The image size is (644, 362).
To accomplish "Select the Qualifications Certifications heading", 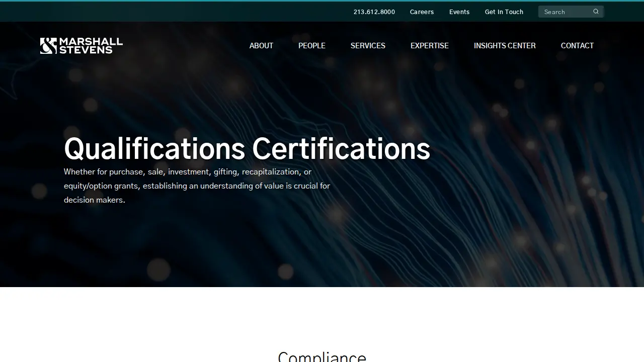I will (x=247, y=149).
